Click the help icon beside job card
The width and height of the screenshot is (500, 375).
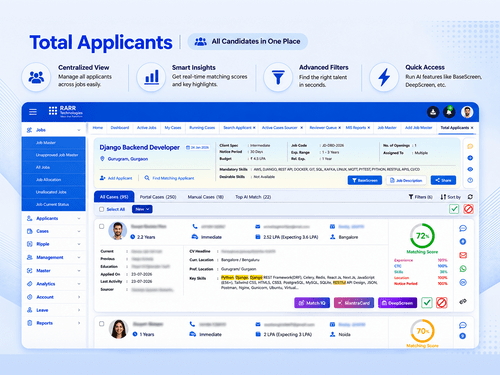pyautogui.click(x=470, y=180)
